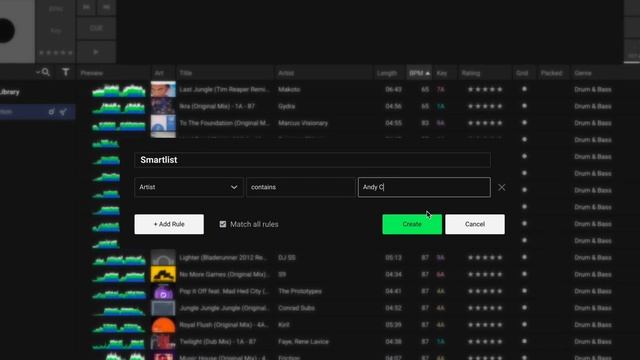Screen dimensions: 640x360
Task: Click the Cancel button in dialog
Action: pyautogui.click(x=475, y=224)
